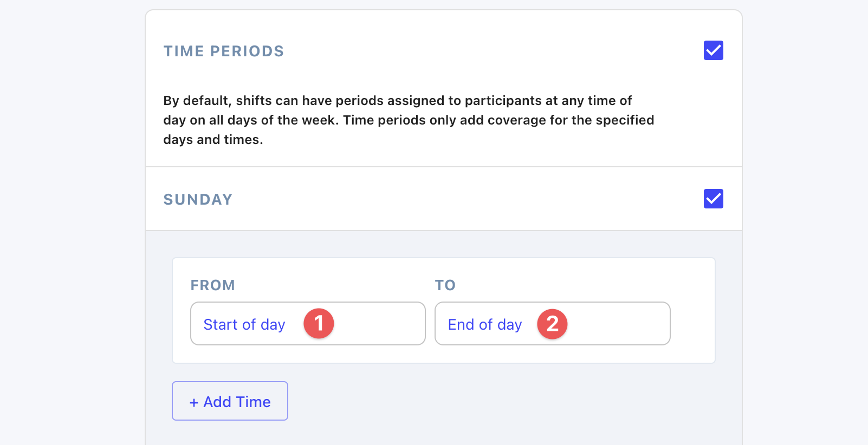The image size is (868, 445).
Task: Click the red number 2 marker
Action: 552,324
